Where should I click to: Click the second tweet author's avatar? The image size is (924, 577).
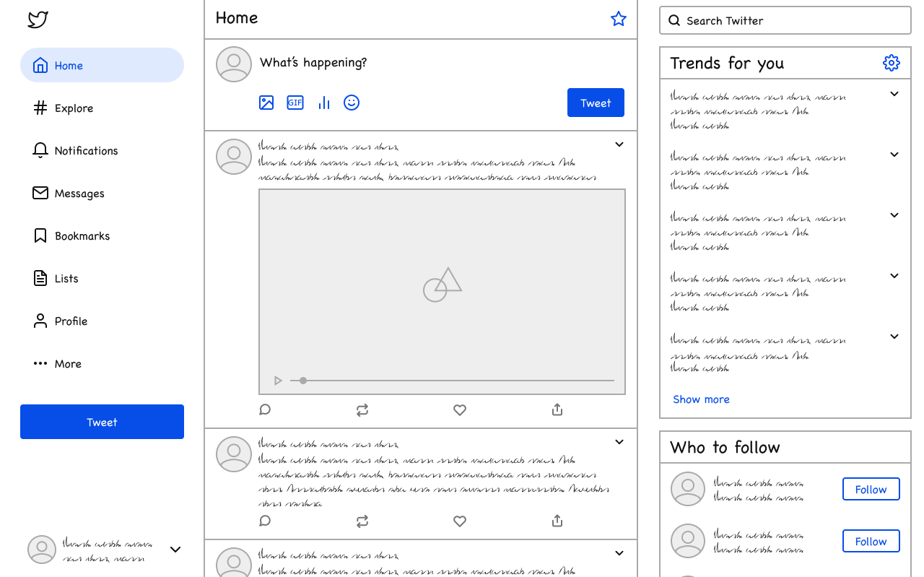[234, 454]
